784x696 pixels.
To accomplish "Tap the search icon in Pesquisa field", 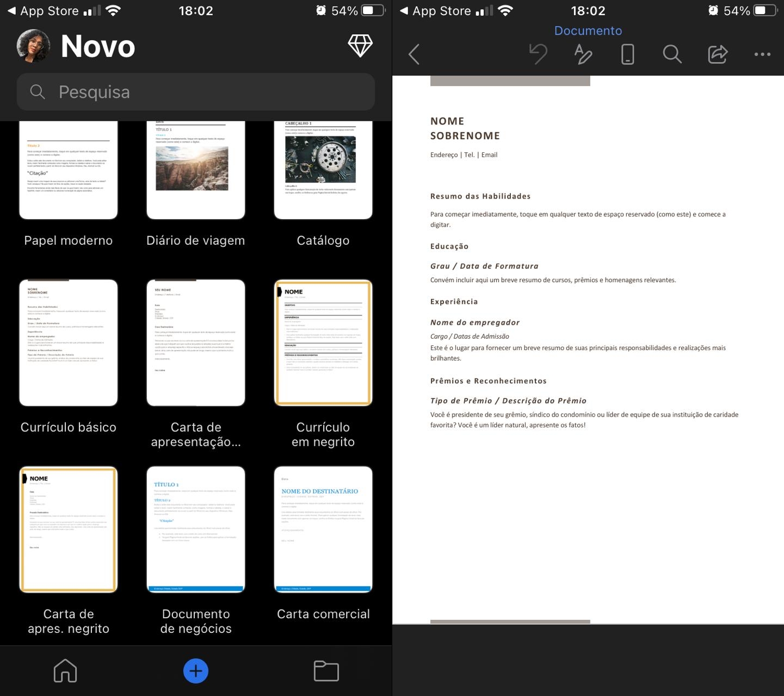I will [x=37, y=92].
